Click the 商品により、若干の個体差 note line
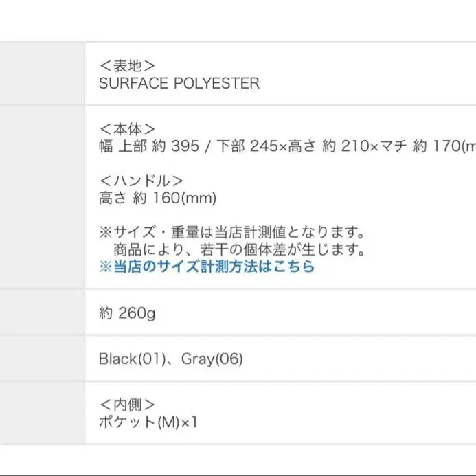 [x=239, y=249]
